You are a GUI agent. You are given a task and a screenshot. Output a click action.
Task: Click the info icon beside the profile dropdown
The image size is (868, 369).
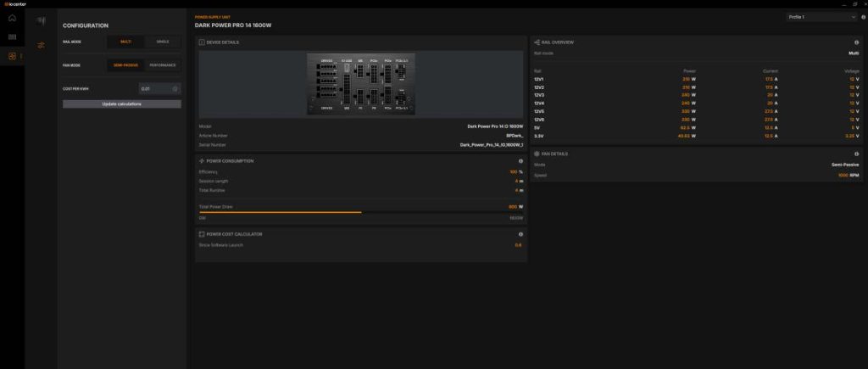[864, 17]
